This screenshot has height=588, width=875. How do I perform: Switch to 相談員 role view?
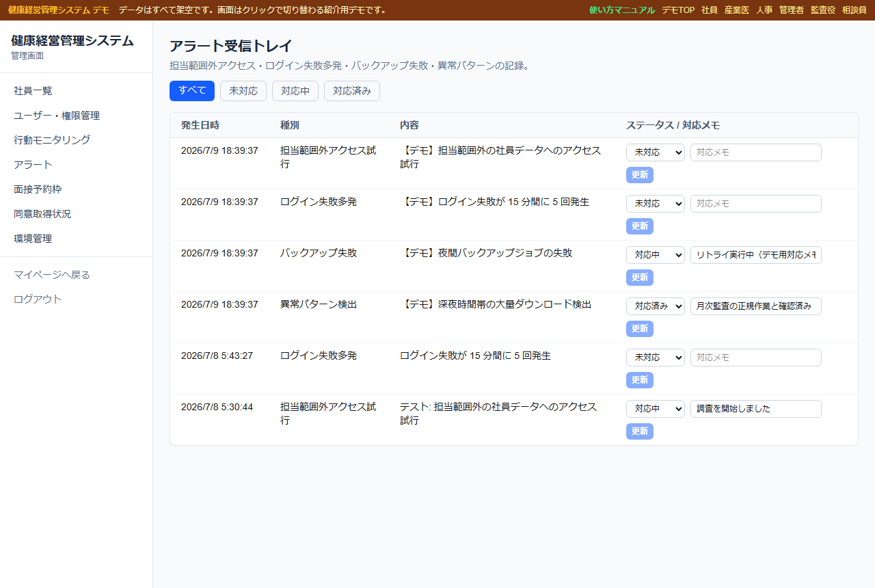[x=854, y=10]
